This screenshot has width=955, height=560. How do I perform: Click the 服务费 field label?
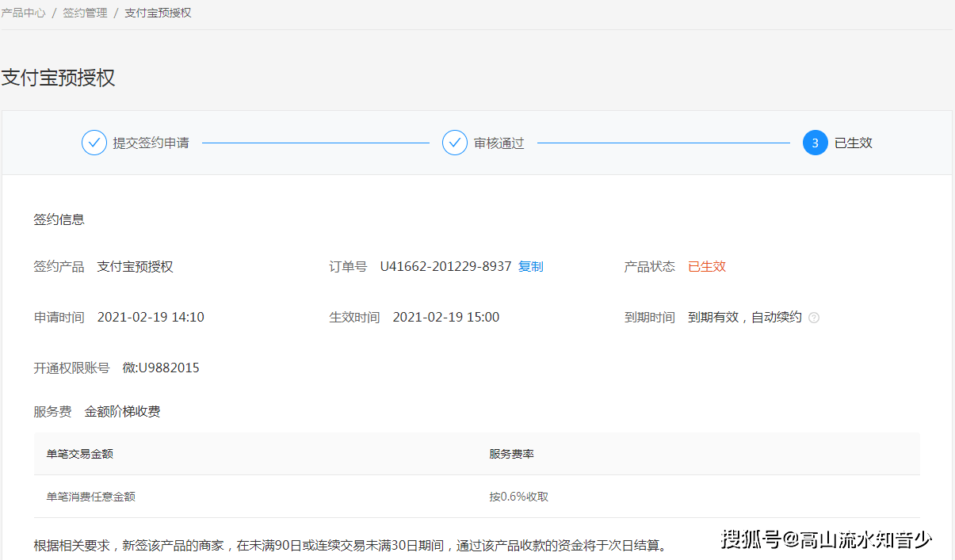click(53, 412)
